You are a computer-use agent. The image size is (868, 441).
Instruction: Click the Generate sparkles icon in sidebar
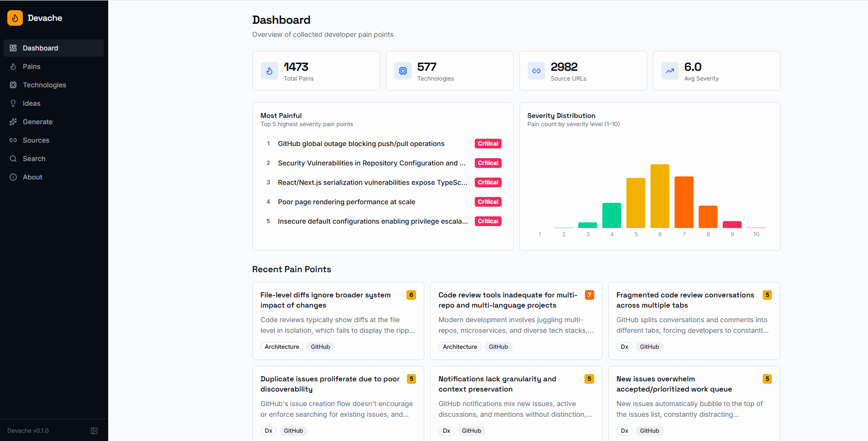13,122
